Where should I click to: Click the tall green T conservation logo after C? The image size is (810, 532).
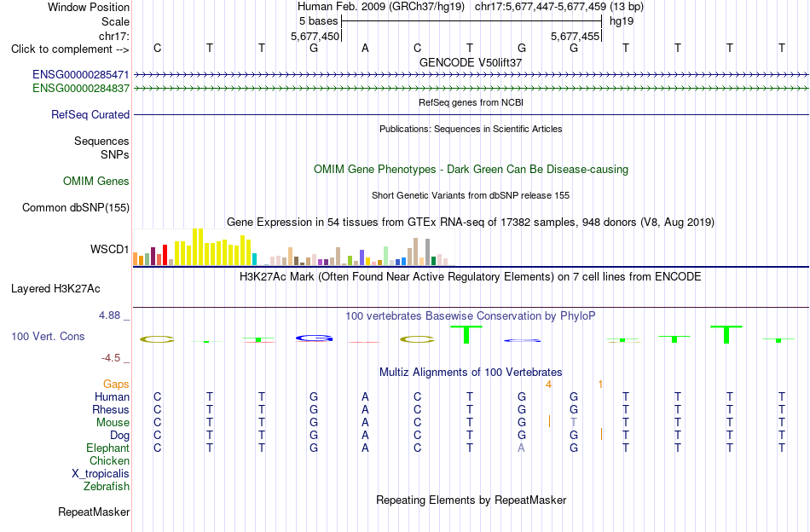pos(466,335)
